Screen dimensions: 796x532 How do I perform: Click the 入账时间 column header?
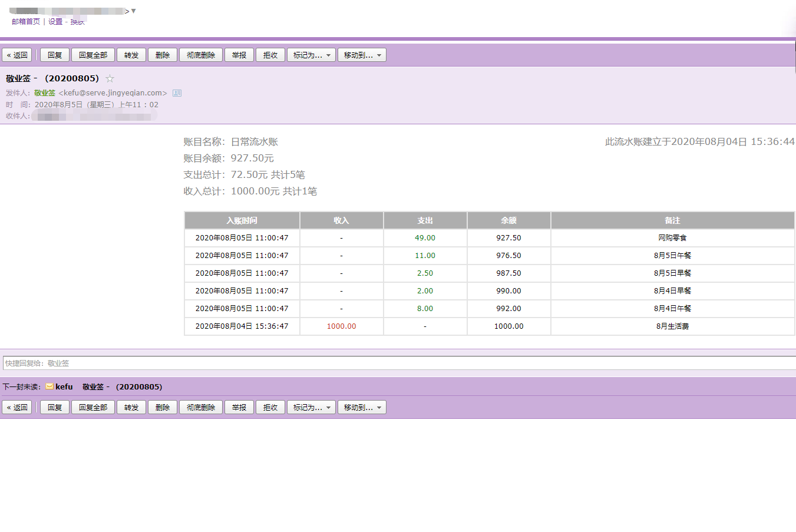point(242,220)
